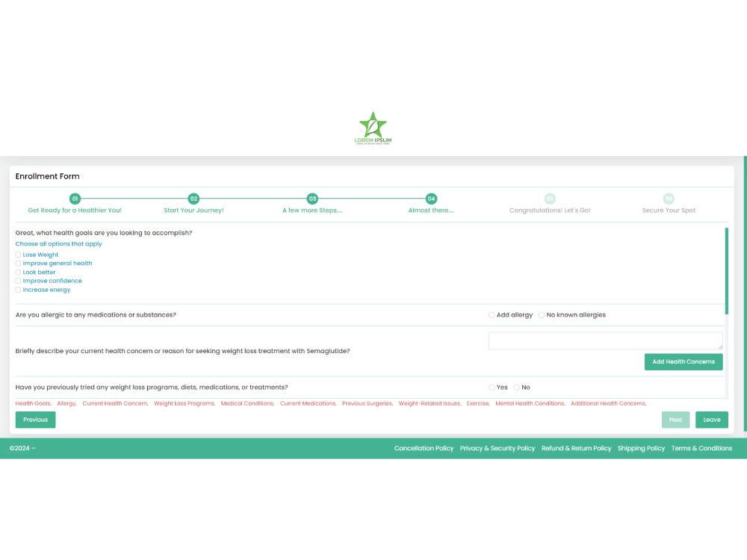The width and height of the screenshot is (747, 560).
Task: Click the red Mental Health Conditions text
Action: 530,403
